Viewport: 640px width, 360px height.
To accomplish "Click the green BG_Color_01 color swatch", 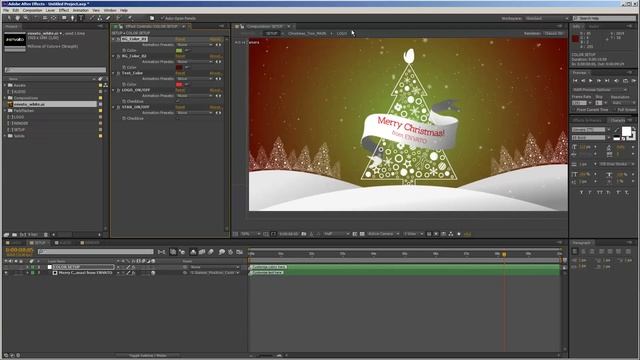I will 179,50.
